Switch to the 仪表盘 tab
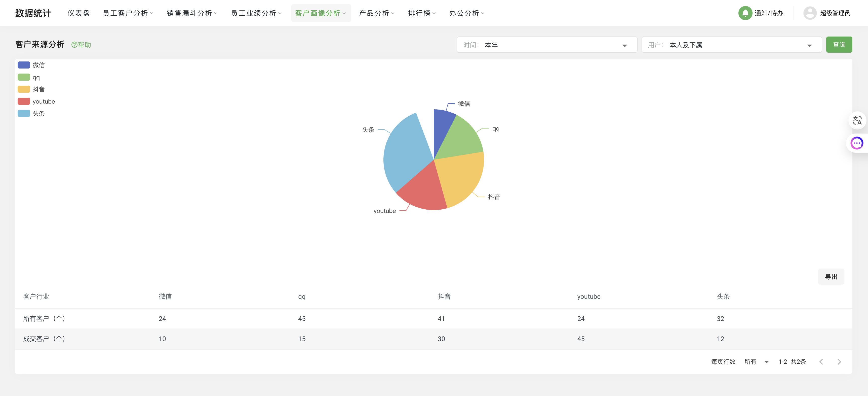Viewport: 868px width, 396px height. click(78, 13)
